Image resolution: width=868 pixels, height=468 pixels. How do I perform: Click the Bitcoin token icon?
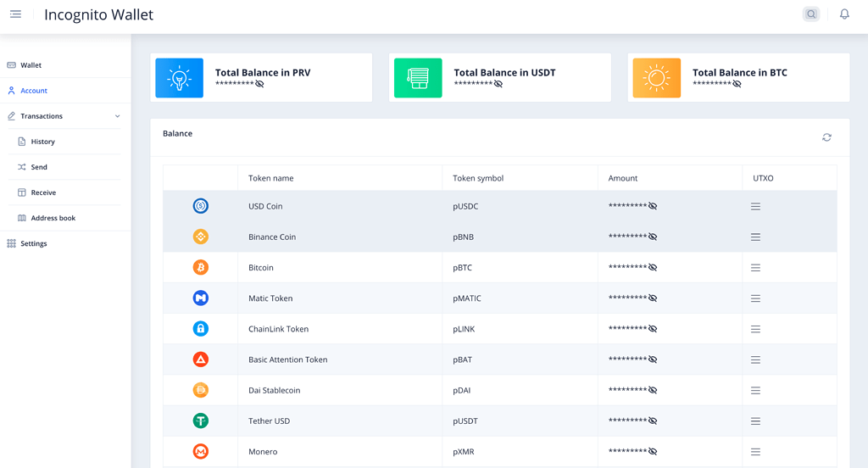click(x=201, y=268)
